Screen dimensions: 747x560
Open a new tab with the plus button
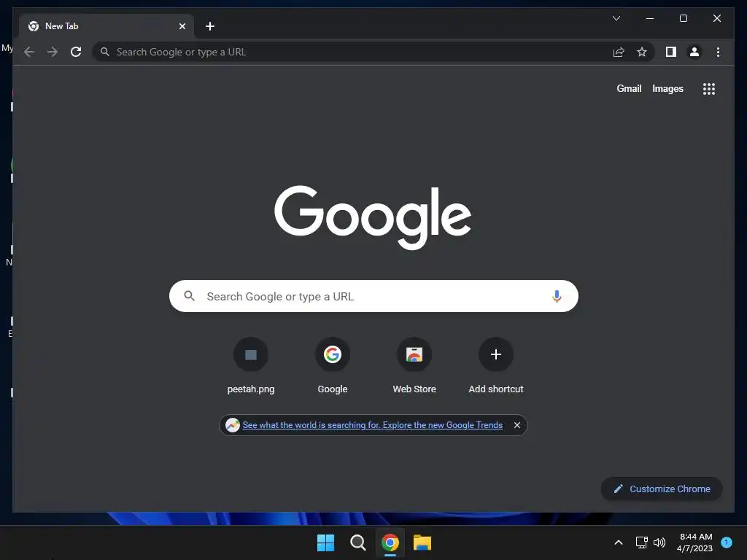(x=210, y=26)
